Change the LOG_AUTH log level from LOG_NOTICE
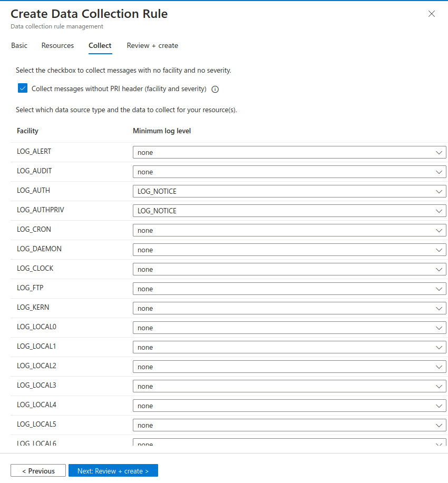Image resolution: width=448 pixels, height=483 pixels. pos(289,191)
